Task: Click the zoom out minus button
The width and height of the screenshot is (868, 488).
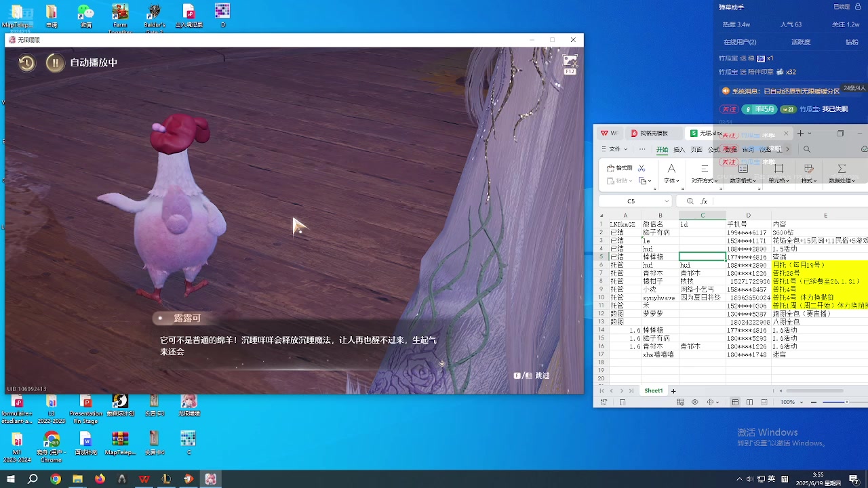Action: pyautogui.click(x=814, y=402)
